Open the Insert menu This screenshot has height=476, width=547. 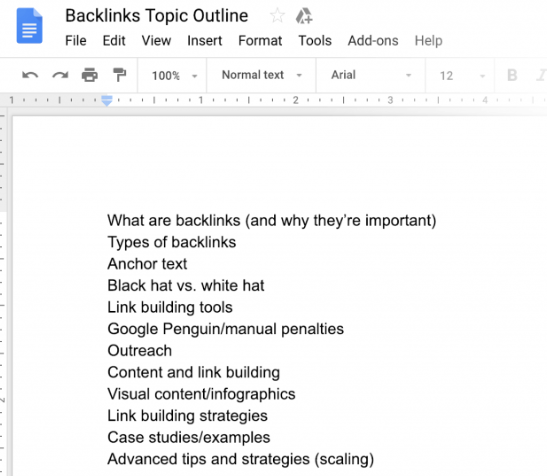[x=204, y=41]
